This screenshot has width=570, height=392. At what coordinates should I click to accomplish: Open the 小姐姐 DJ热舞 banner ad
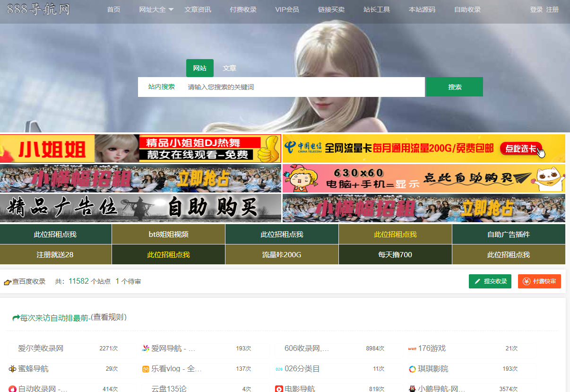140,148
